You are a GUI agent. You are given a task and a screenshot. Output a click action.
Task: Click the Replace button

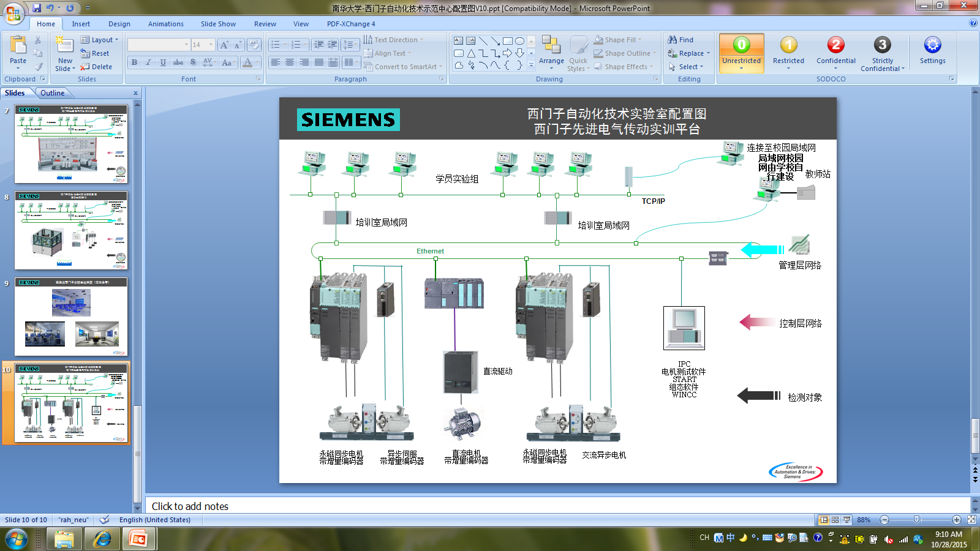pos(689,53)
